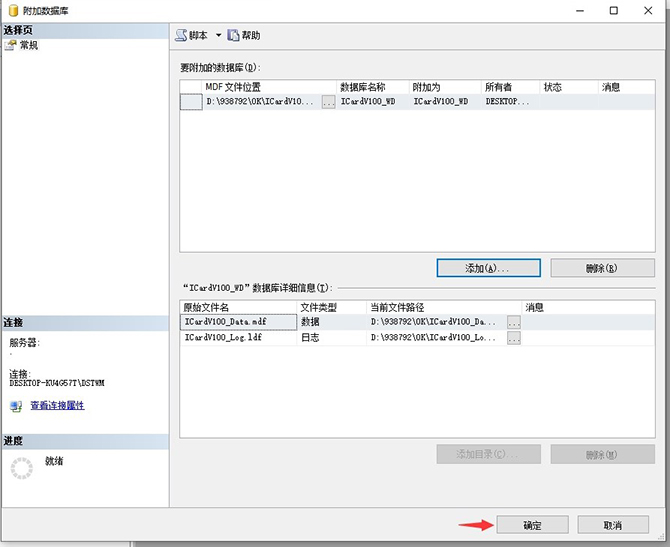
Task: Click the upper Remove (删除(R)) button
Action: (602, 268)
